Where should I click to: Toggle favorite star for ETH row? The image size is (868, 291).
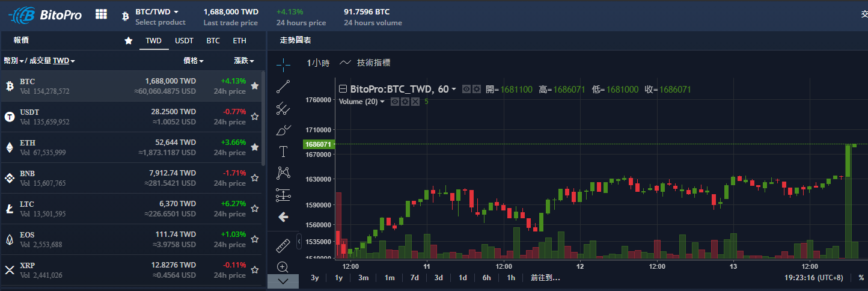click(255, 147)
